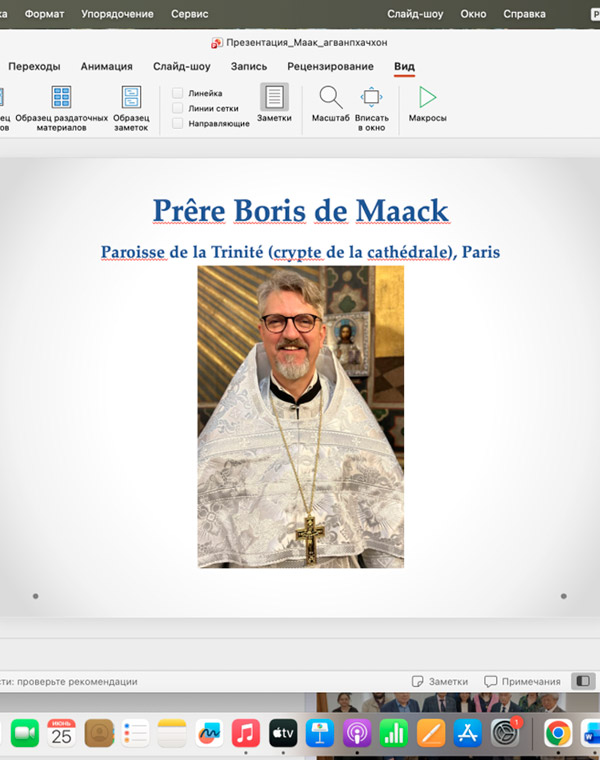Screen dimensions: 600x760
Task: Select the Вид ribbon tab
Action: tap(404, 66)
